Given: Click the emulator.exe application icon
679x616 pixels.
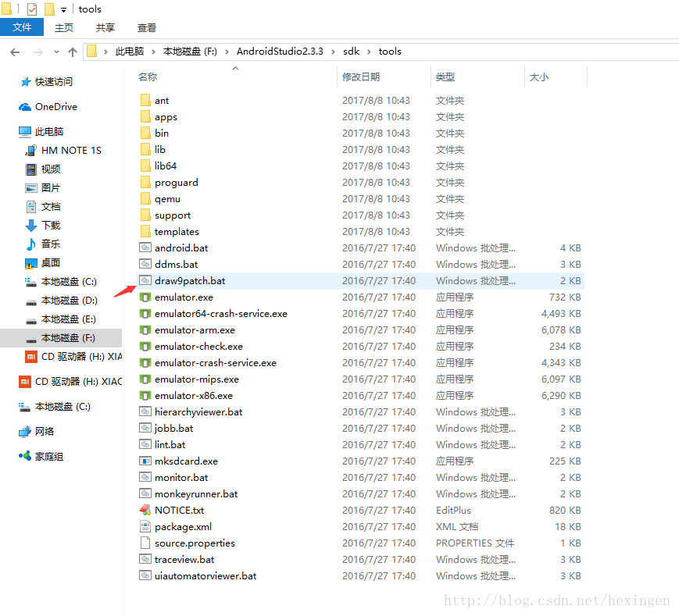Looking at the screenshot, I should click(145, 297).
